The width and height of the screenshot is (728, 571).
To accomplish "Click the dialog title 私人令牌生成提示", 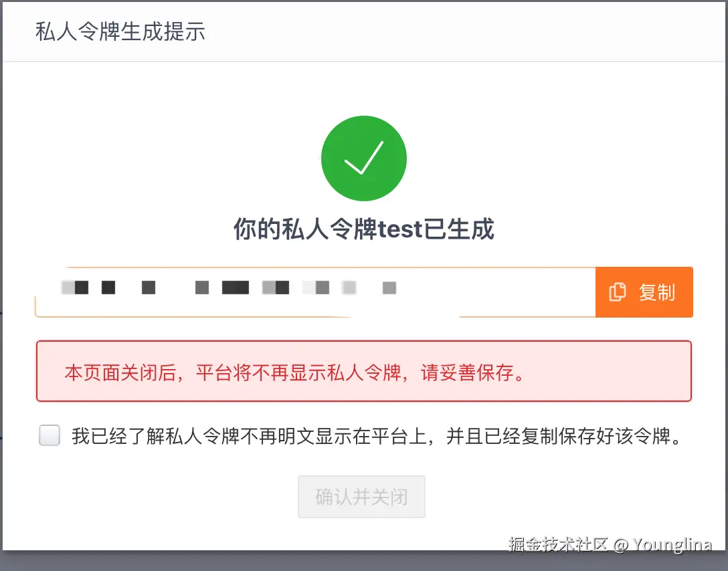I will pos(120,31).
